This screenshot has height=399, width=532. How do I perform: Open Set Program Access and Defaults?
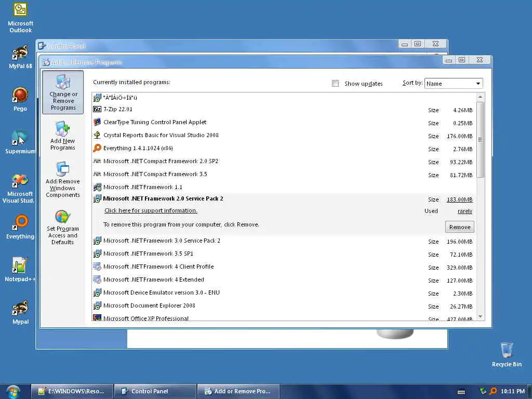tap(63, 227)
